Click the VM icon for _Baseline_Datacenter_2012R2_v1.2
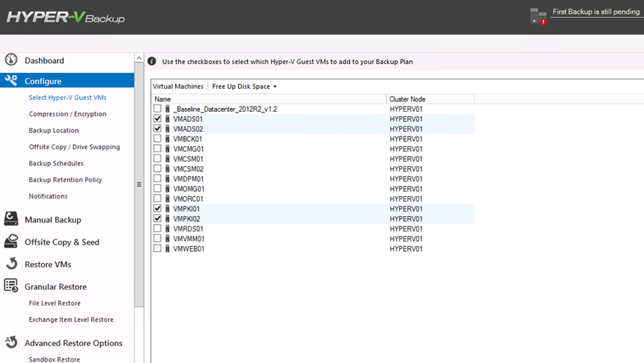 (x=168, y=109)
